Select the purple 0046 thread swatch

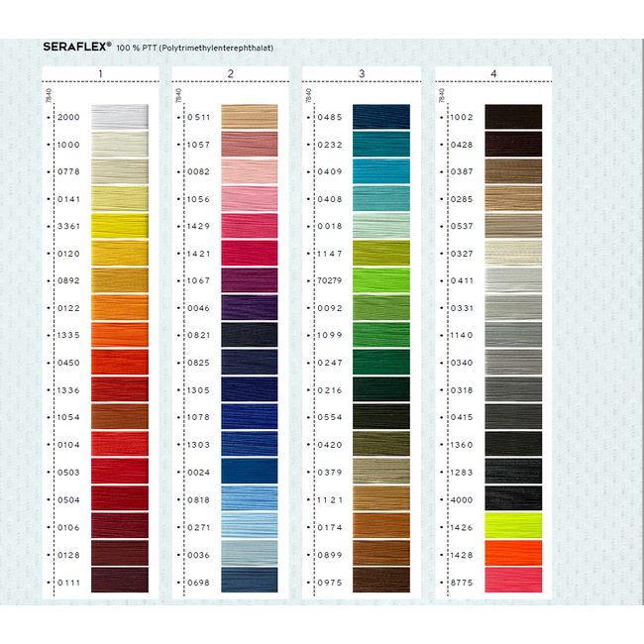pos(249,308)
